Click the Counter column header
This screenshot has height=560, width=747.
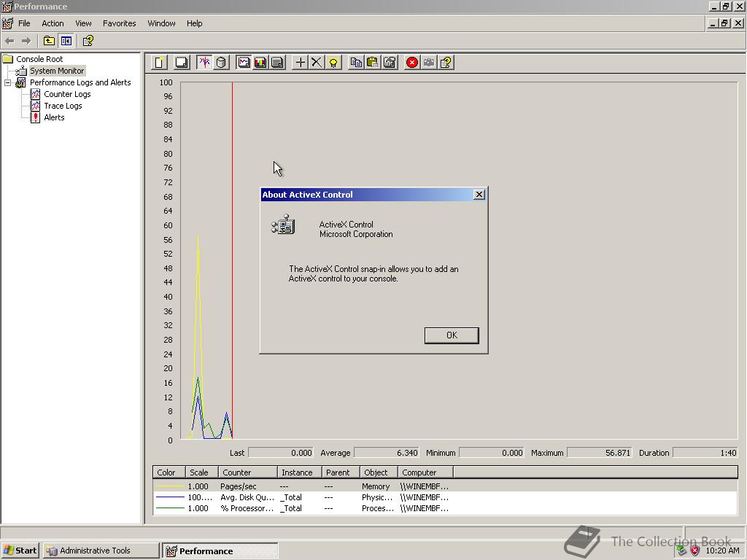[248, 472]
